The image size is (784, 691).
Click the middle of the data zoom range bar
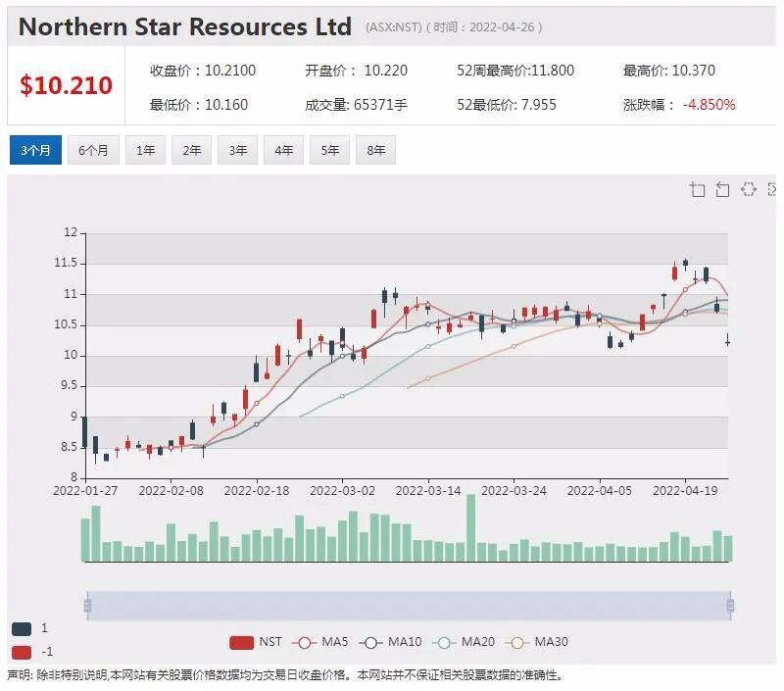(x=409, y=606)
